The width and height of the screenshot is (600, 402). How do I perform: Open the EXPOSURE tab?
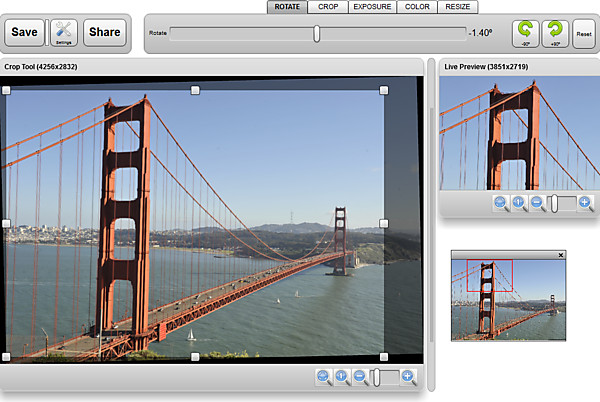pyautogui.click(x=372, y=7)
